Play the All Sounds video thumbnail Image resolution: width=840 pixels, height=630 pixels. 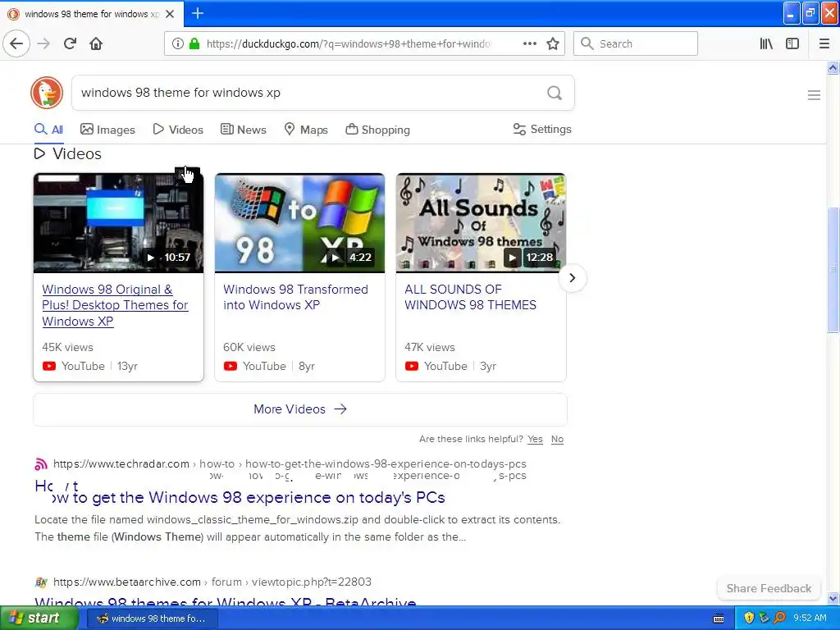tap(481, 223)
